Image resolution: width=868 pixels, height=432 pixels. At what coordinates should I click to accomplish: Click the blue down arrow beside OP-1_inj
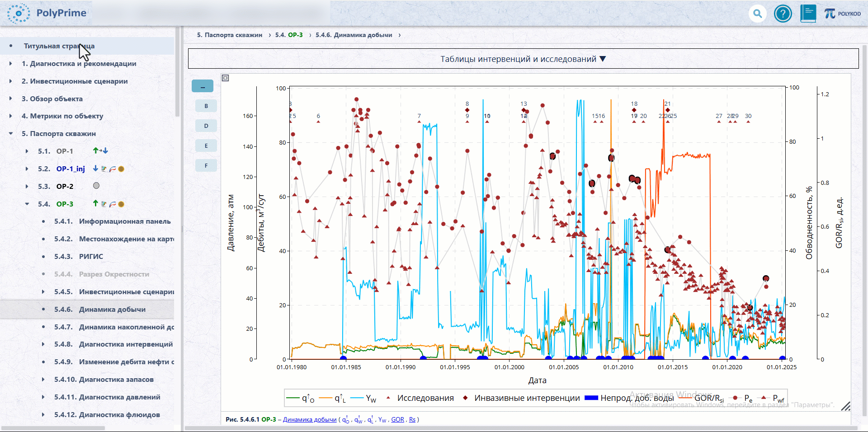click(95, 168)
